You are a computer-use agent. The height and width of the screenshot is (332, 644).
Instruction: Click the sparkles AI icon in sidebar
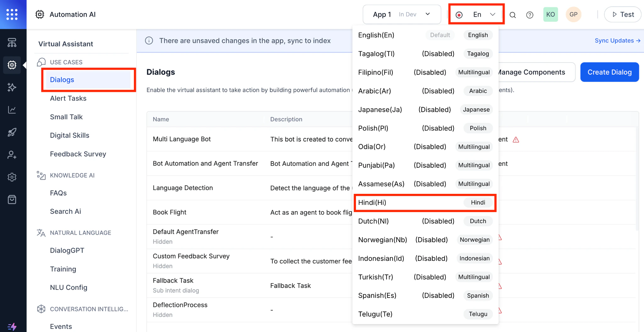(12, 87)
